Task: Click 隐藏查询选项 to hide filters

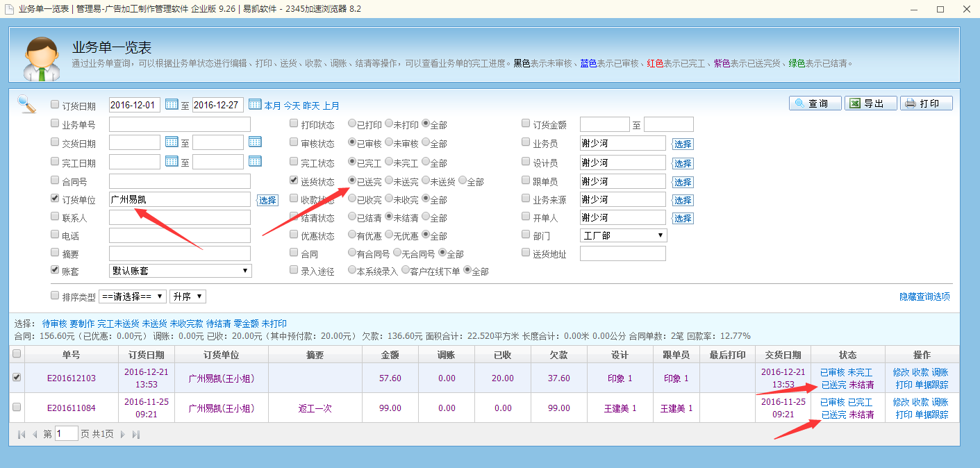Action: [924, 296]
